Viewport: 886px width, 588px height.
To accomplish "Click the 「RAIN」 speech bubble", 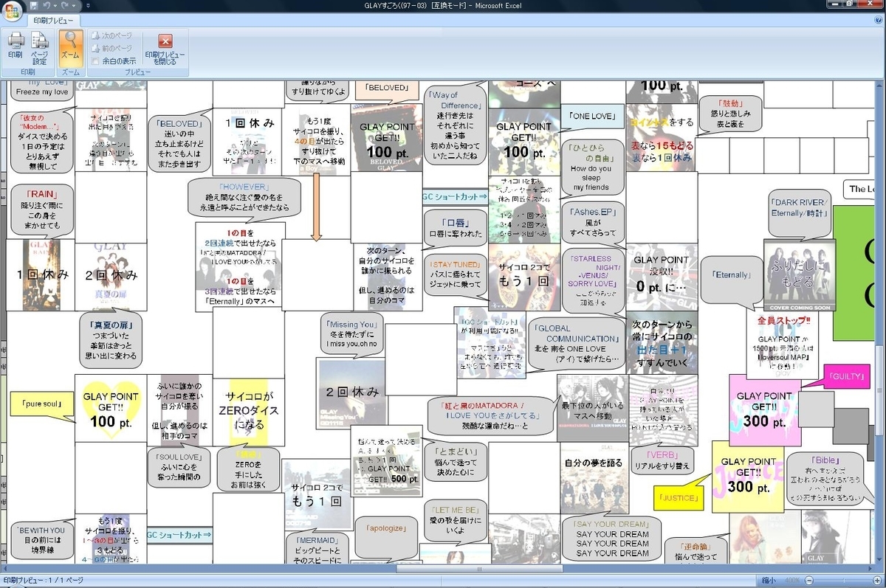I will coord(41,208).
